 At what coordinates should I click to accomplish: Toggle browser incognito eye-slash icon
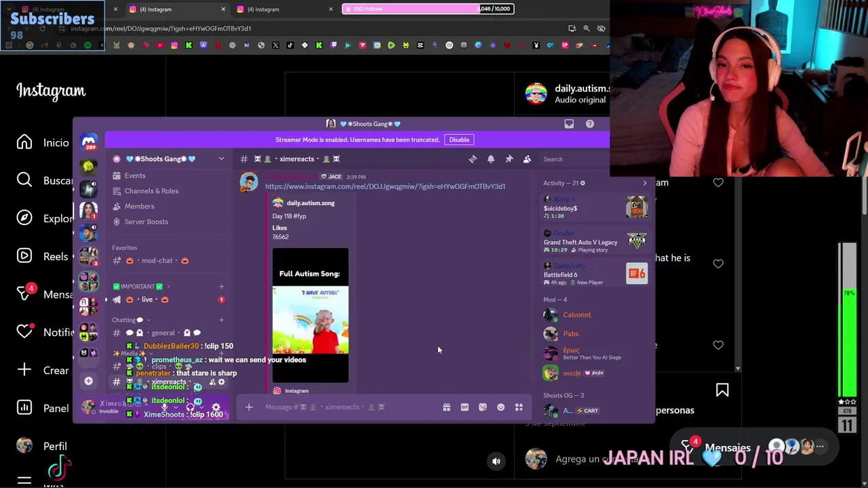point(601,28)
